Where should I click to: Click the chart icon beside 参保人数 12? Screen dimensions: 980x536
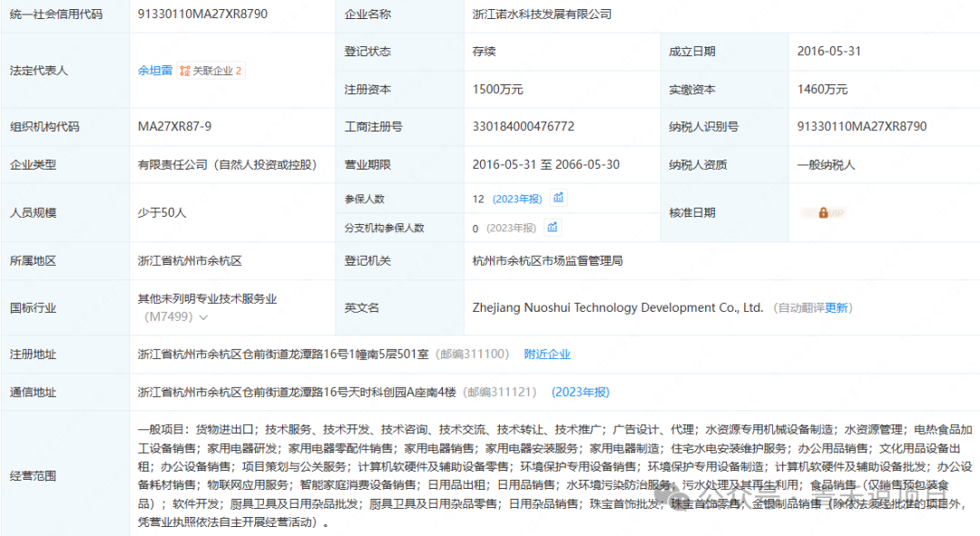click(557, 198)
